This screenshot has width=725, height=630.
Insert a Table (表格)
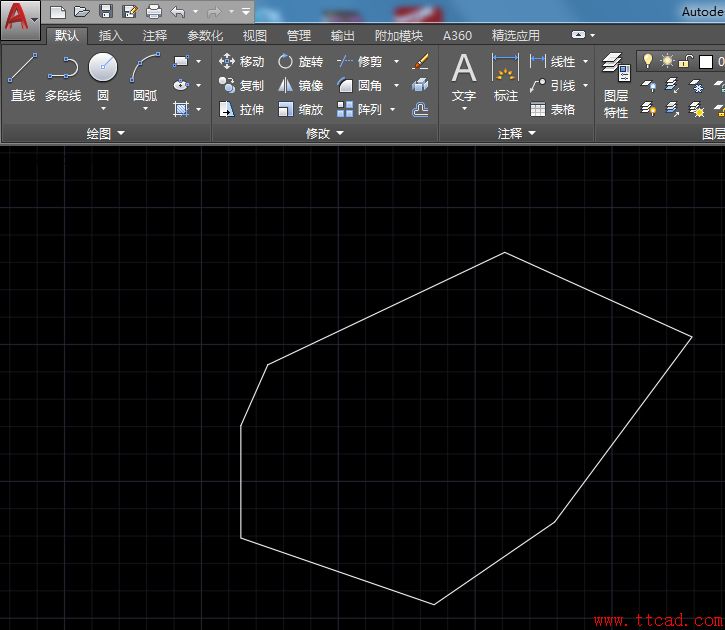click(553, 109)
